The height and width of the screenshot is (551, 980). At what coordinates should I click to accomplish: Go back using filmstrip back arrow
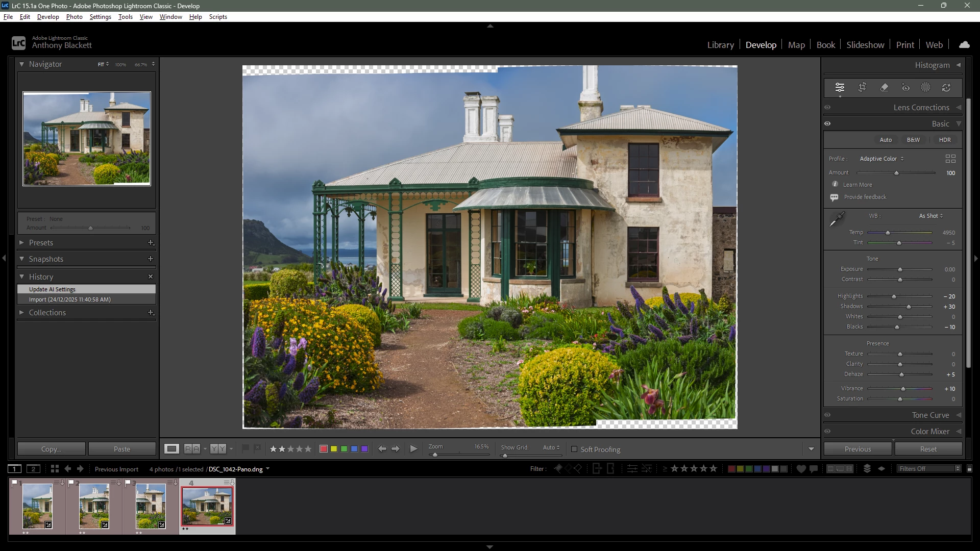pyautogui.click(x=68, y=469)
